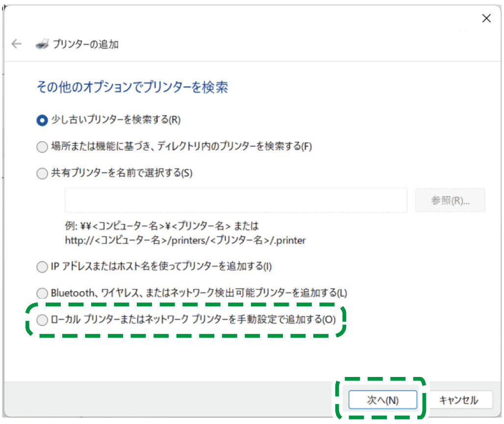Enable adding a printer by IP address
Viewport: 504px width, 424px height.
tap(42, 267)
